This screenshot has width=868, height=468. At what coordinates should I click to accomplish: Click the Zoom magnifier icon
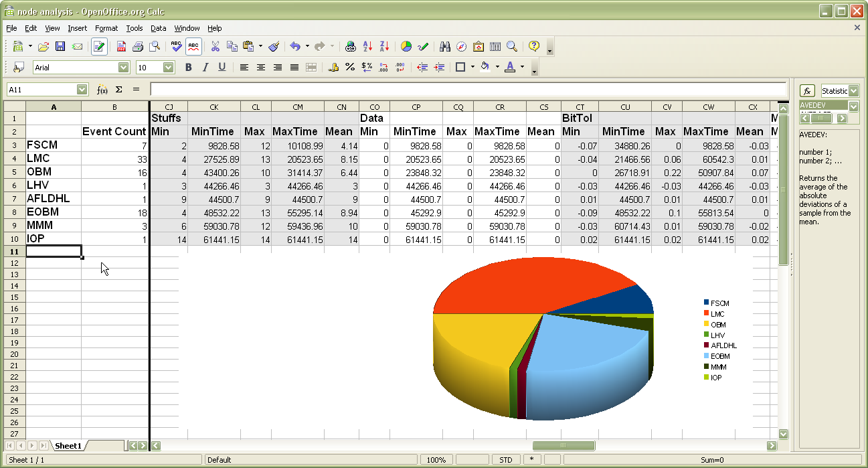point(512,46)
